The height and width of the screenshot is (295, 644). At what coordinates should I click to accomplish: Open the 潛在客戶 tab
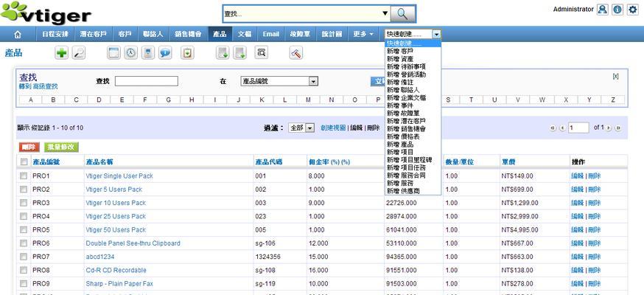pos(94,35)
